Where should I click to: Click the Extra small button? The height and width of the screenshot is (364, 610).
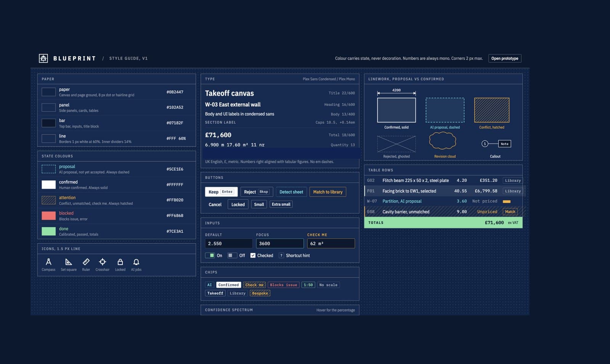[281, 204]
